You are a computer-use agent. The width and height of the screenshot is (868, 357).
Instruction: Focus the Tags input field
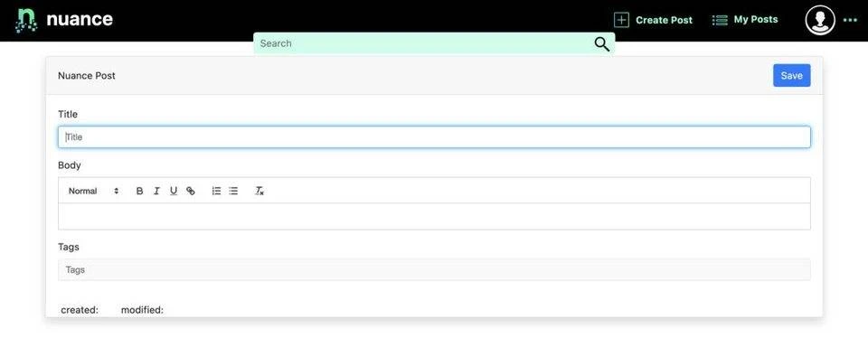[x=434, y=269]
